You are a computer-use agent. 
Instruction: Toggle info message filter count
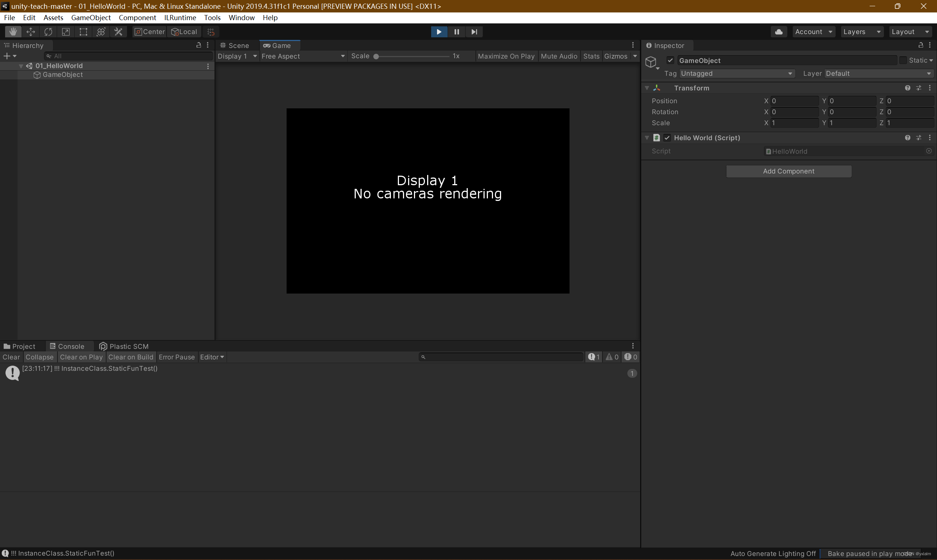tap(594, 357)
